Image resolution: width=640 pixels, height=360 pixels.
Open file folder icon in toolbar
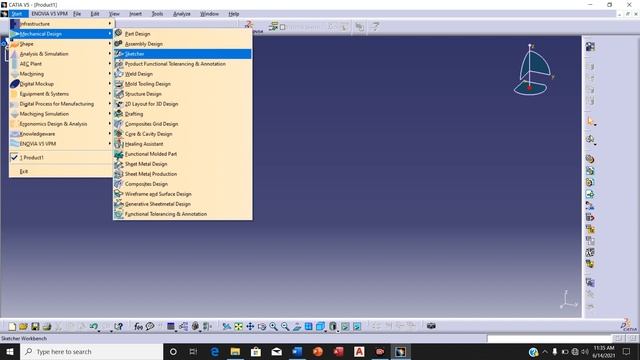click(x=23, y=326)
